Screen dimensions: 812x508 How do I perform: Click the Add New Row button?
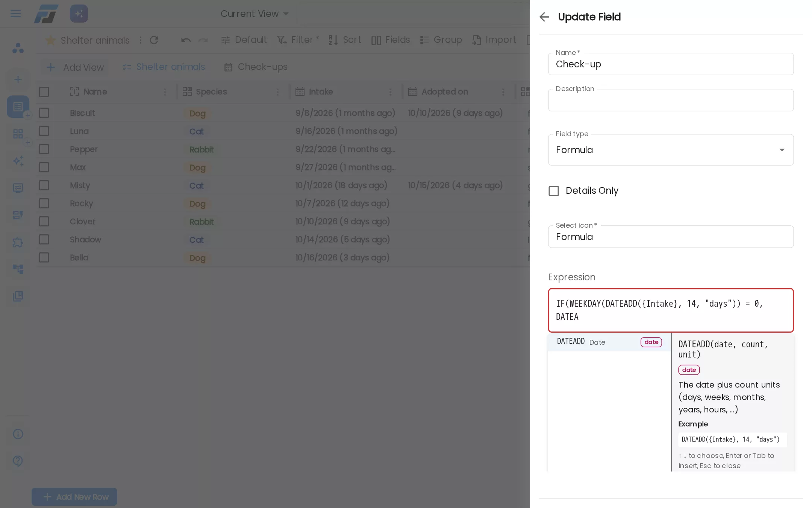click(x=74, y=497)
